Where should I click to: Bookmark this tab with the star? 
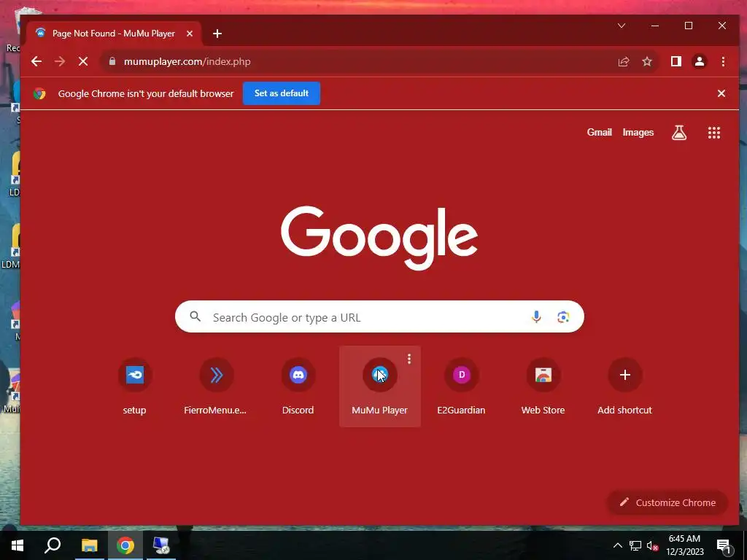click(647, 61)
